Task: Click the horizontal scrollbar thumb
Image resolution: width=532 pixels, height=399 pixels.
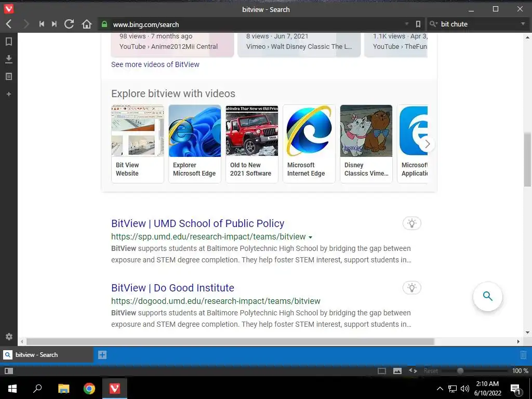Action: click(x=230, y=342)
